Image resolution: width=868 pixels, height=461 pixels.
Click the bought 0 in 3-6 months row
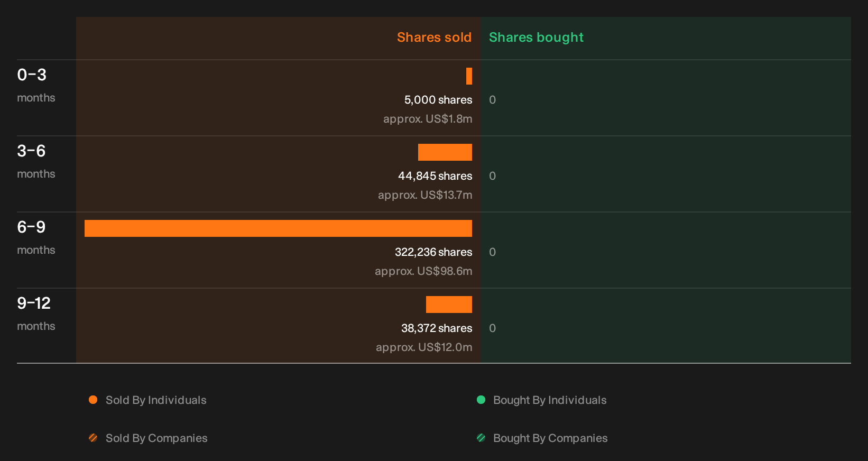tap(492, 176)
